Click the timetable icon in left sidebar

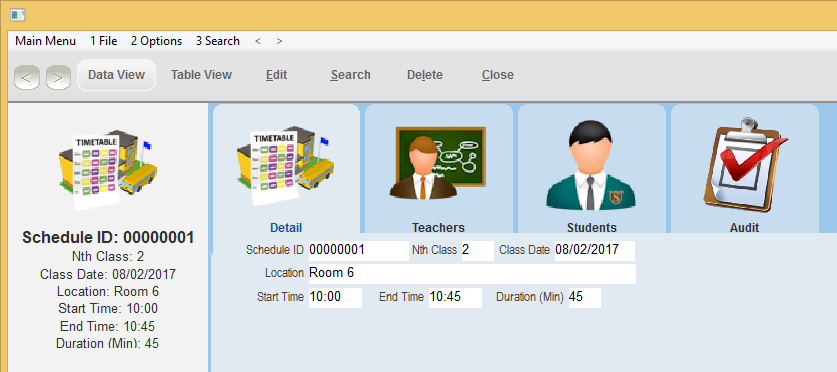click(x=108, y=170)
